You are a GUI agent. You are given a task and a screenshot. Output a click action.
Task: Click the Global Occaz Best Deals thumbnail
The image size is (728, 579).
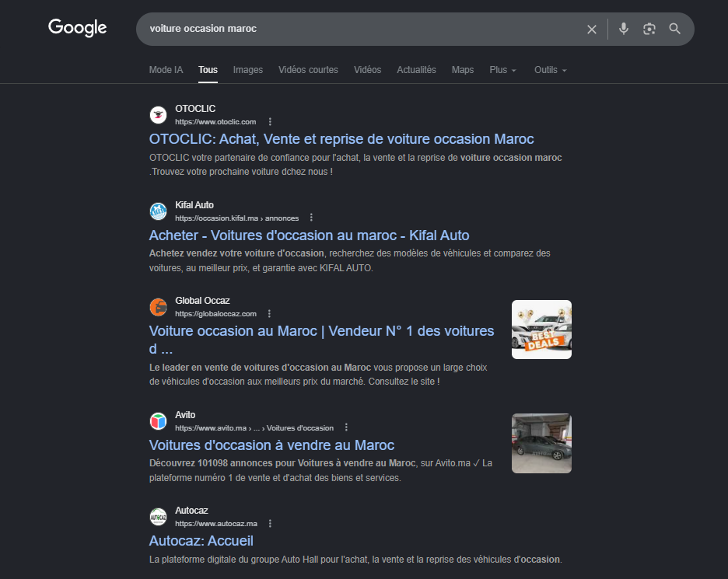click(x=541, y=330)
